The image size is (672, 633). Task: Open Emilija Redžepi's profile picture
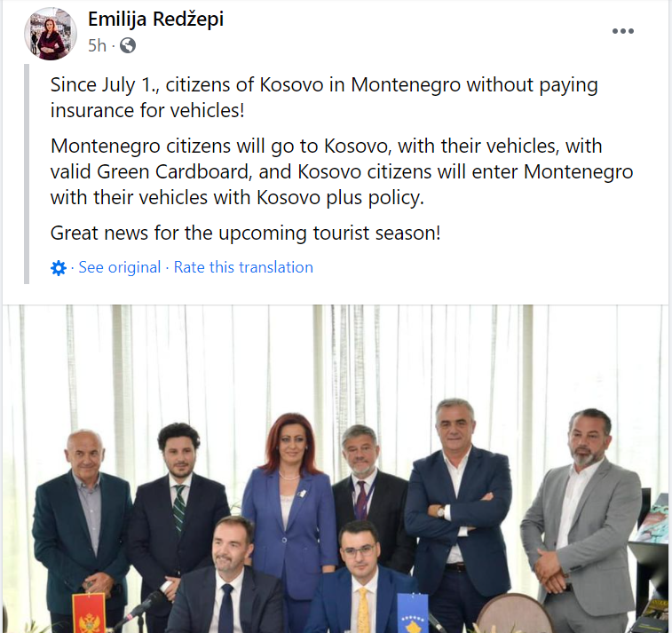[50, 34]
